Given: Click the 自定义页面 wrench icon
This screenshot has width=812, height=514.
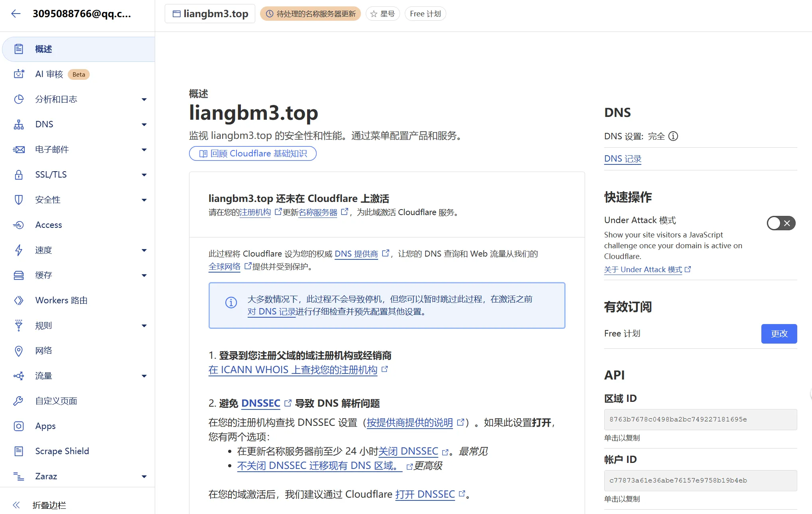Looking at the screenshot, I should click(19, 401).
